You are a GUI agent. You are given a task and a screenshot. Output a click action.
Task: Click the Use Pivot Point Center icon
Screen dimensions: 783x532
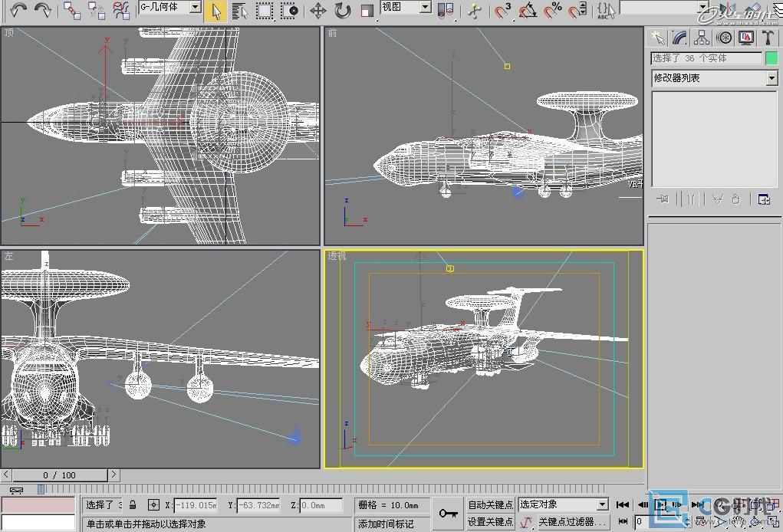coord(445,11)
